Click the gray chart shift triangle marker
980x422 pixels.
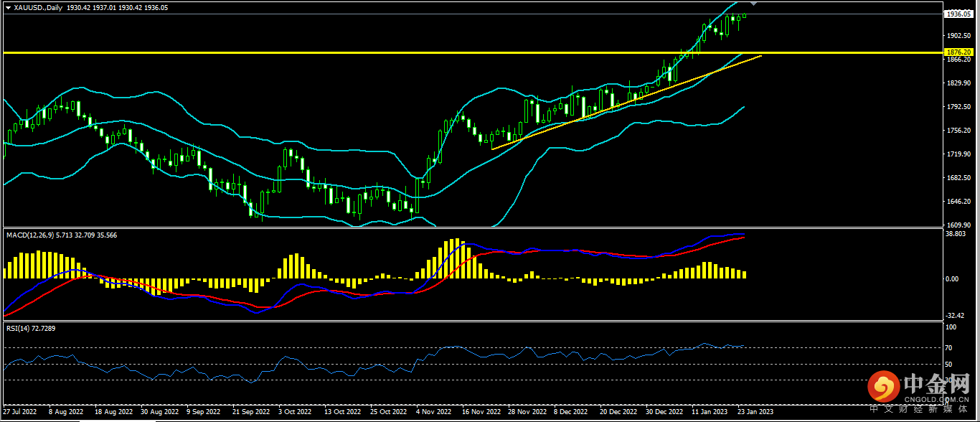753,5
